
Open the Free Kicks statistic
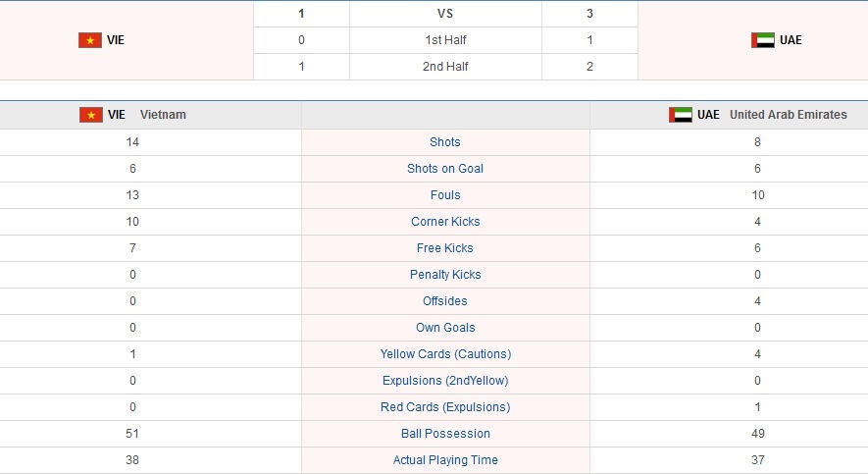445,248
